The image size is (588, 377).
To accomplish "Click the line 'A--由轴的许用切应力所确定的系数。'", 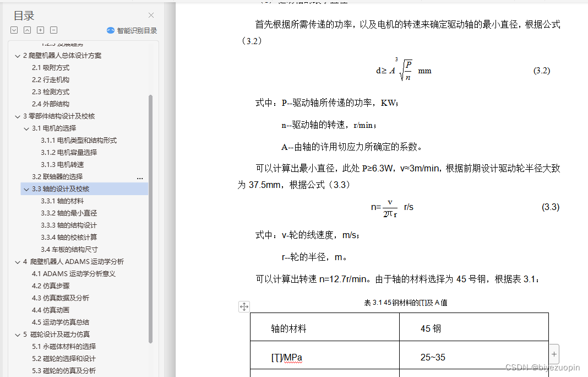I will pos(352,147).
